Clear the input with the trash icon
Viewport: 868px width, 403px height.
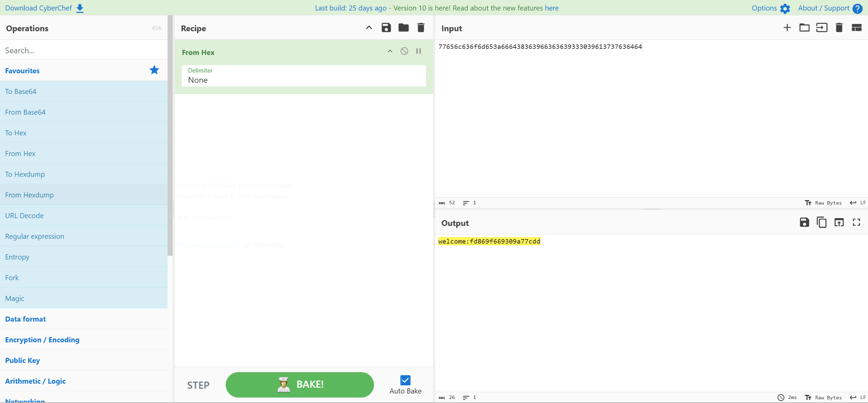pyautogui.click(x=839, y=27)
